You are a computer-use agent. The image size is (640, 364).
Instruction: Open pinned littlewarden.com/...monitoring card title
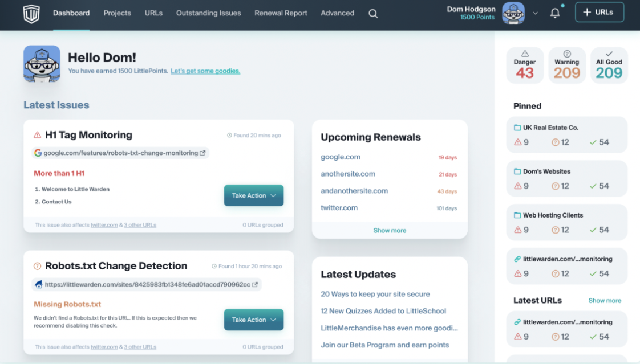coord(568,259)
